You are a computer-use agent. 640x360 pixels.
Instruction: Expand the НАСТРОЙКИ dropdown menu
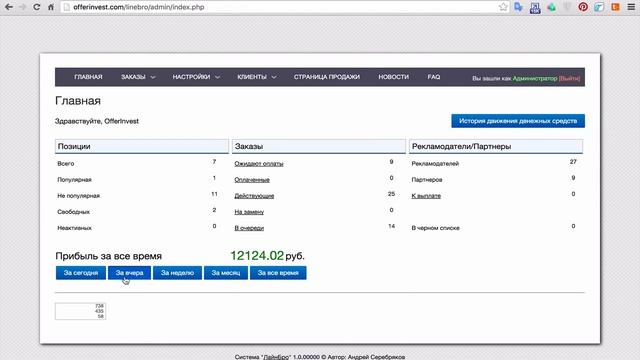(x=196, y=77)
